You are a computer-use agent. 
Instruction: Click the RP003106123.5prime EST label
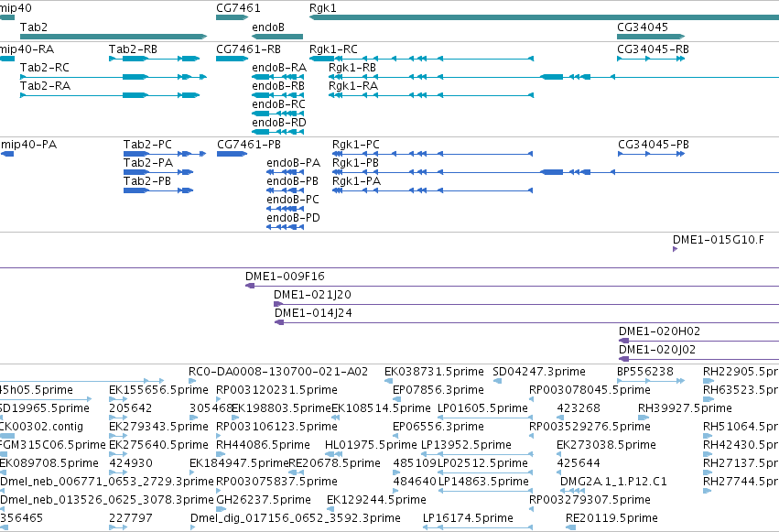tap(276, 427)
